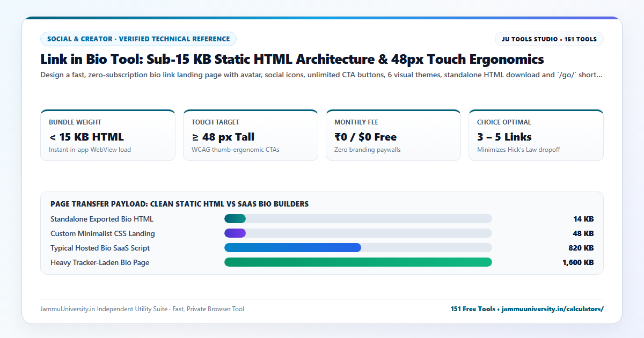Open the Monthly Fee stat card
This screenshot has height=338, width=644.
(x=393, y=135)
